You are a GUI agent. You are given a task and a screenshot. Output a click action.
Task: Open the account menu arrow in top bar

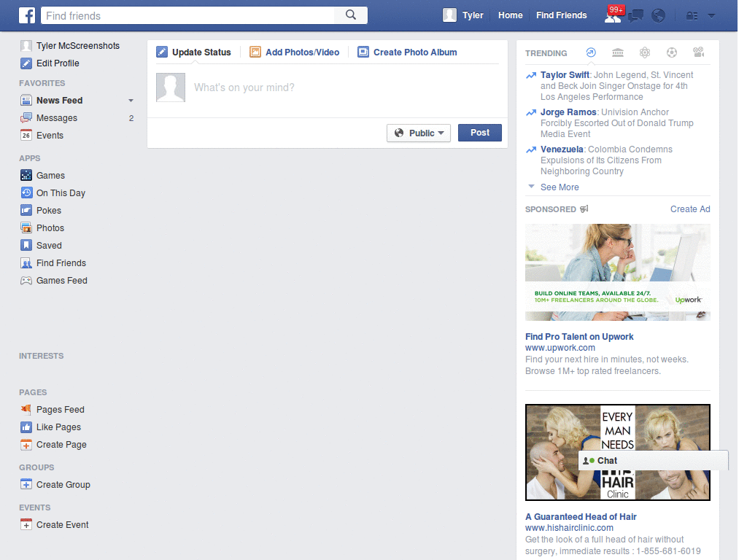pyautogui.click(x=711, y=16)
